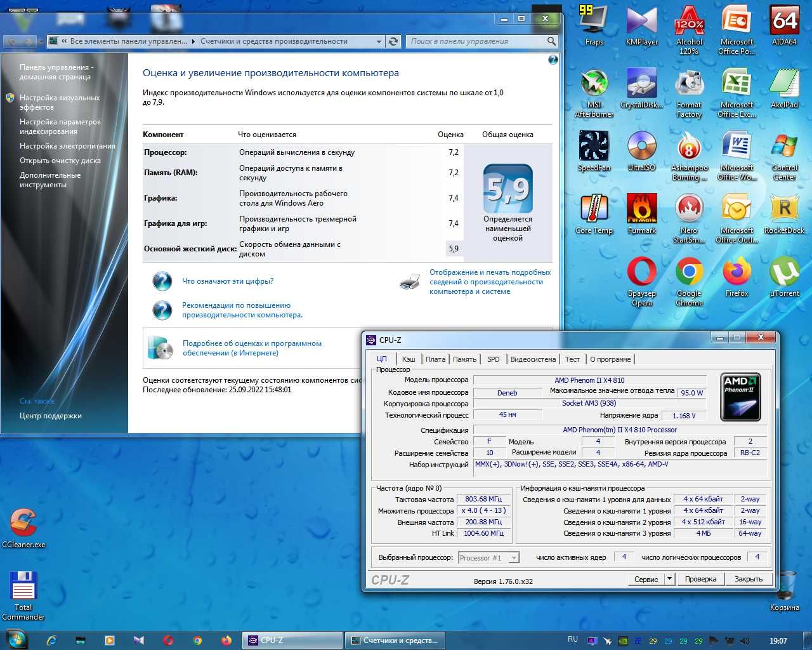
Task: Open Ashampoo Burning shortcut
Action: coord(689,156)
